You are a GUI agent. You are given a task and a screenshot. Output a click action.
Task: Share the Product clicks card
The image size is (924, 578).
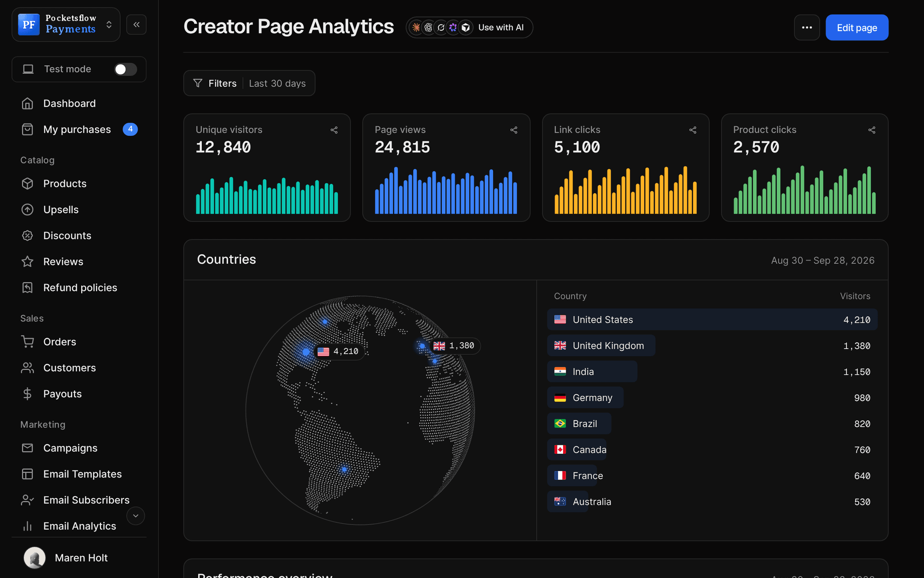872,130
